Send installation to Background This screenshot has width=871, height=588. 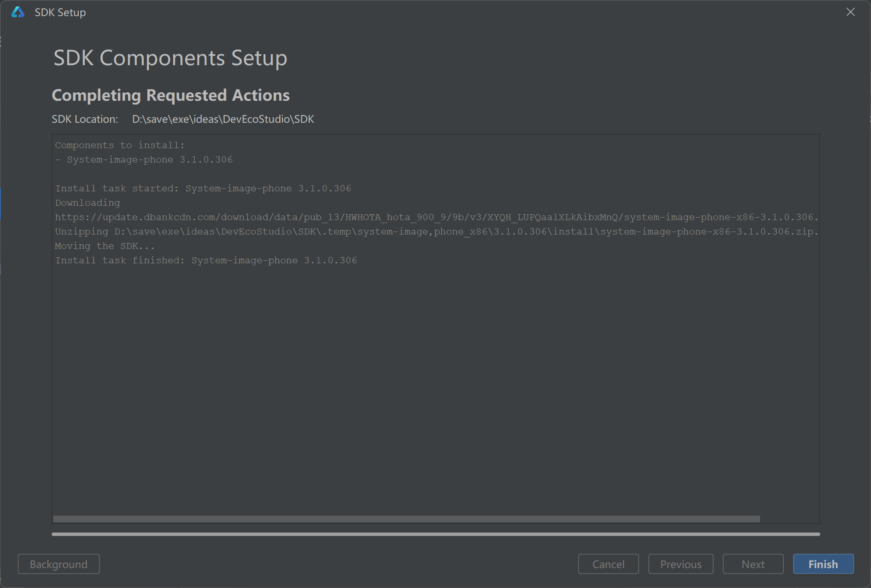tap(59, 564)
